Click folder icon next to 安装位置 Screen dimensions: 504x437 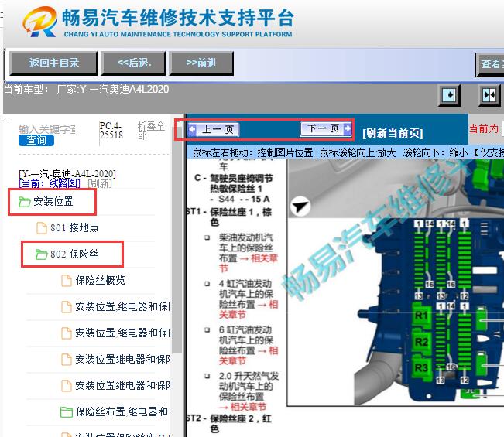coord(25,202)
